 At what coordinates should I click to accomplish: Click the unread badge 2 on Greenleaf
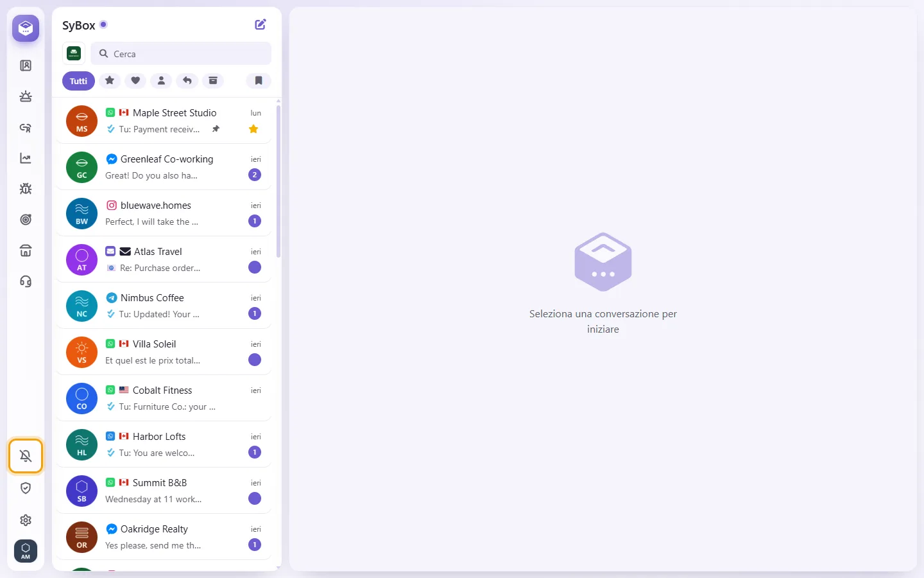(x=255, y=175)
